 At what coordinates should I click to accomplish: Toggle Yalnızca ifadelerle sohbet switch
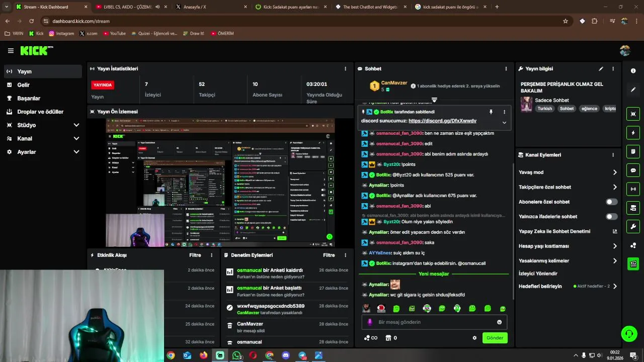pyautogui.click(x=611, y=217)
